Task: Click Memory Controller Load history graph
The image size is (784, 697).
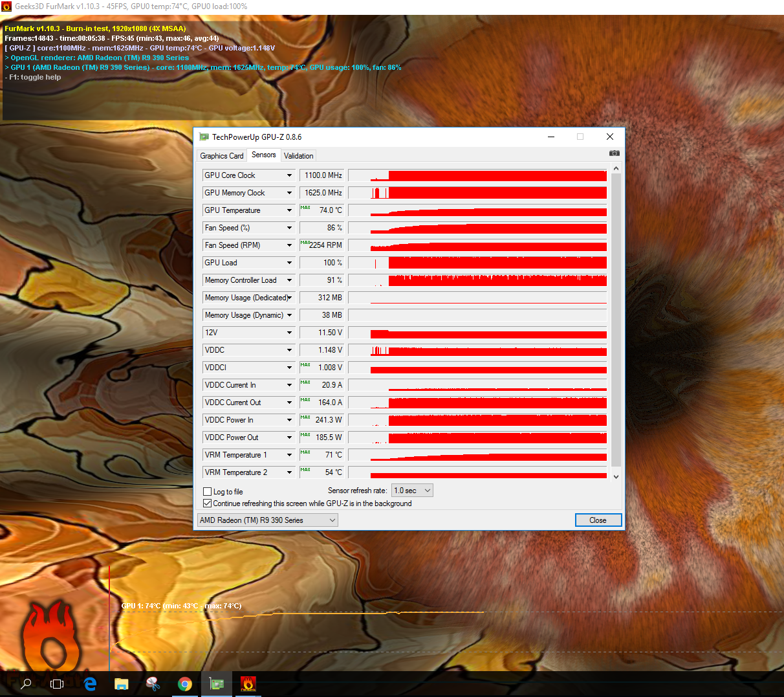Action: point(477,280)
